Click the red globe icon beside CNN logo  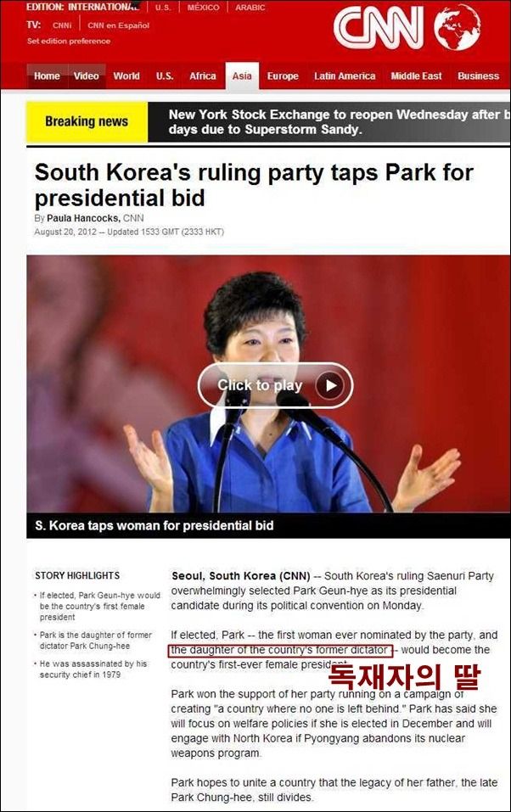458,27
